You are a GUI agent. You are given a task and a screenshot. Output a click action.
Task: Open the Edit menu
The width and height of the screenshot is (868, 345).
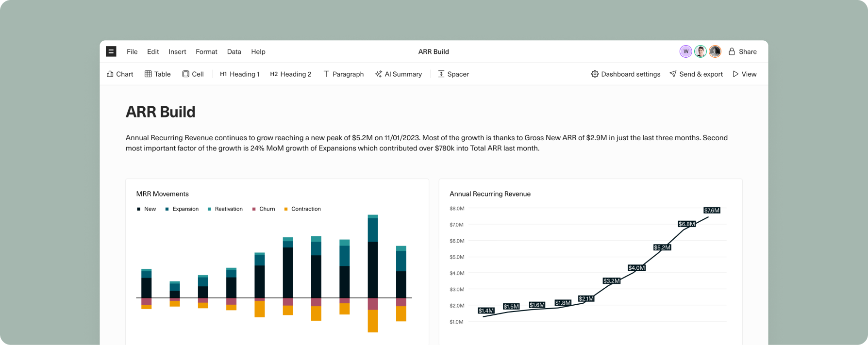[153, 51]
